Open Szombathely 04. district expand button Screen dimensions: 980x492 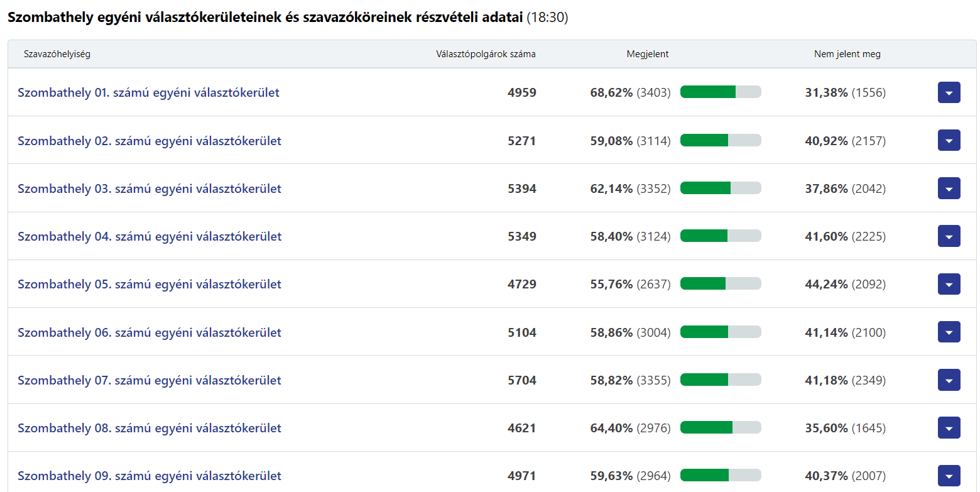point(949,236)
